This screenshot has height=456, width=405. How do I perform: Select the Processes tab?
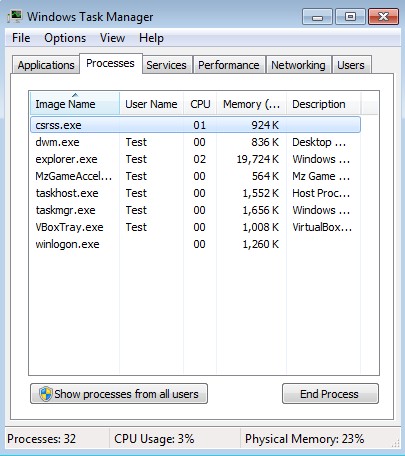(110, 63)
